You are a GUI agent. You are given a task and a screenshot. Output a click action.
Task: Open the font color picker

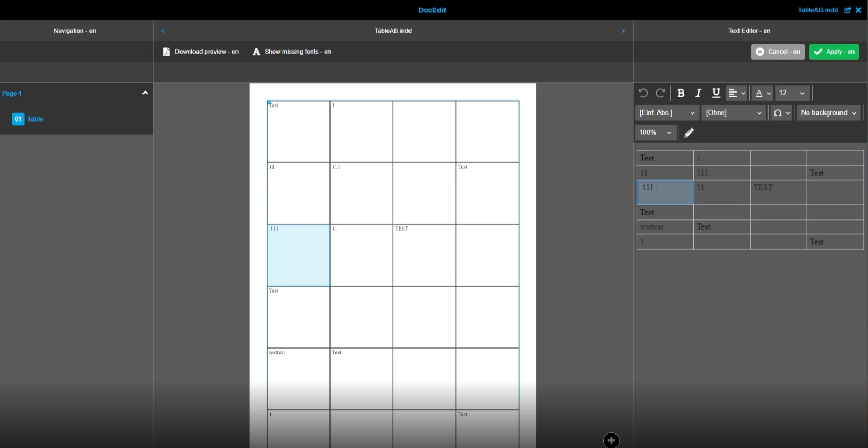coord(762,93)
